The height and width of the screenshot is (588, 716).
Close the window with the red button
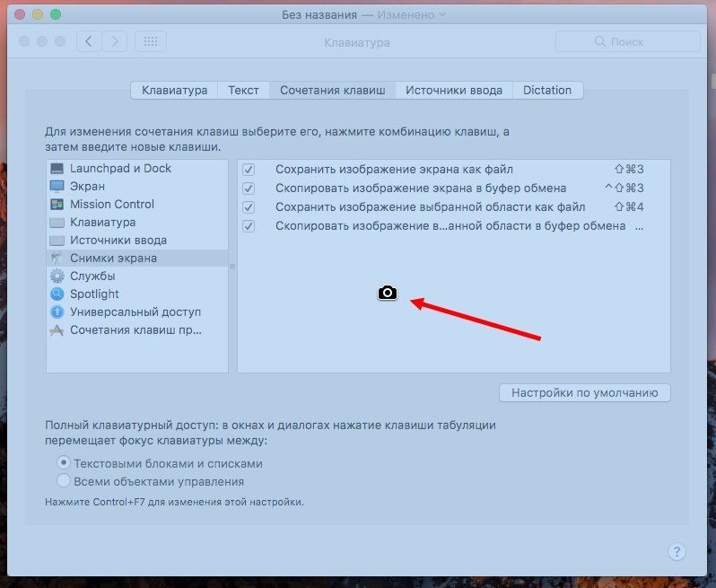(x=20, y=14)
